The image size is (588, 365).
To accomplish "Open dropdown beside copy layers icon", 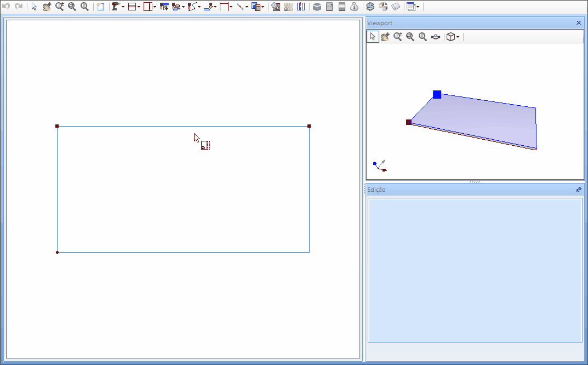I will (x=263, y=7).
